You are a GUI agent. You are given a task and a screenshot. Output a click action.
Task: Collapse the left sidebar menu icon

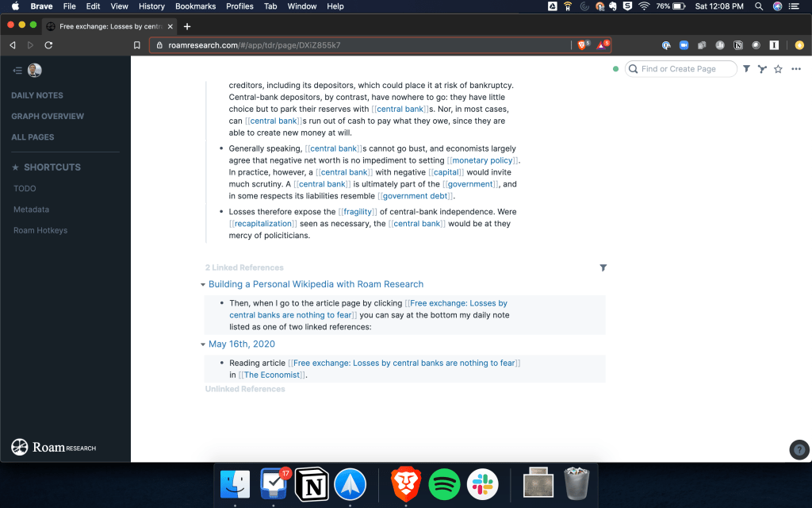(17, 71)
